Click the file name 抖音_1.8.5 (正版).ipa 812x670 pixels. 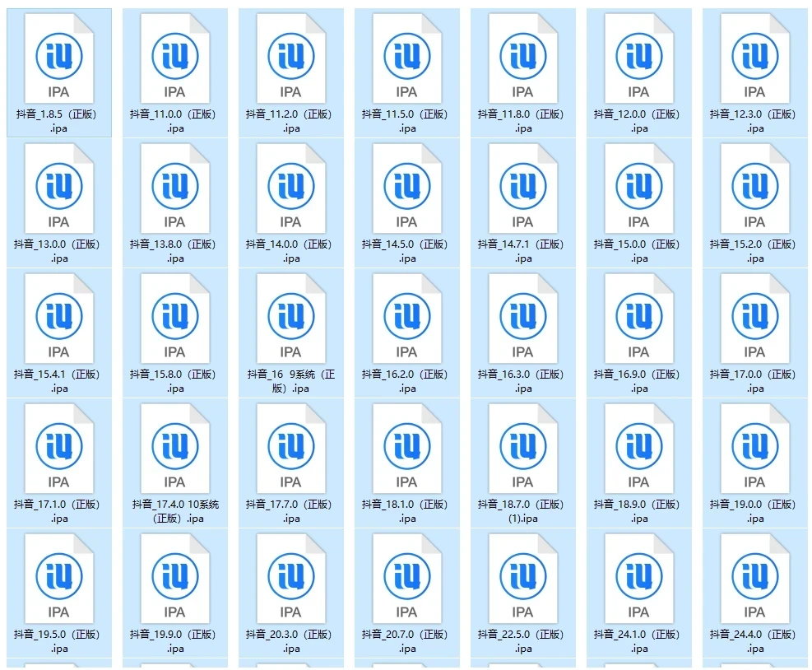point(57,121)
